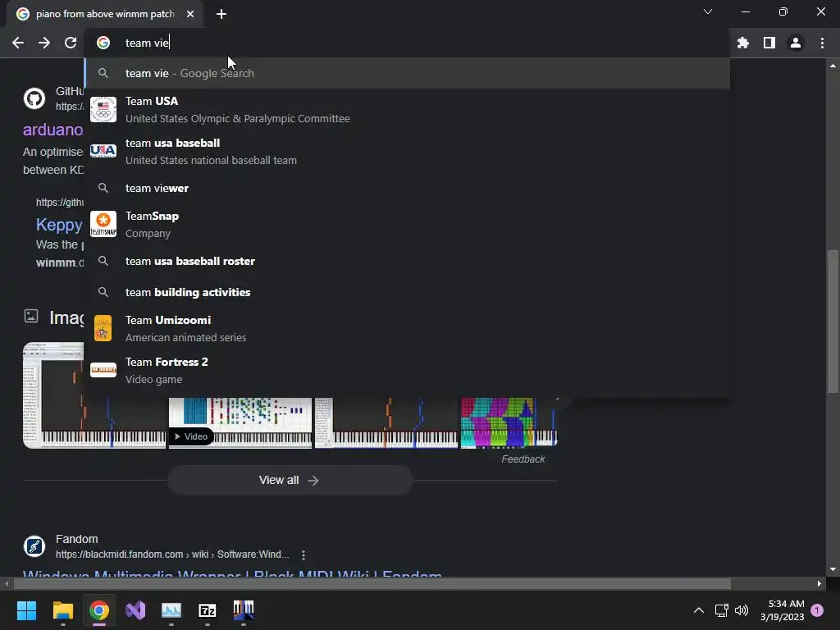Screen dimensions: 840x630
Task: Open Chrome three-dot menu
Action: 822,43
